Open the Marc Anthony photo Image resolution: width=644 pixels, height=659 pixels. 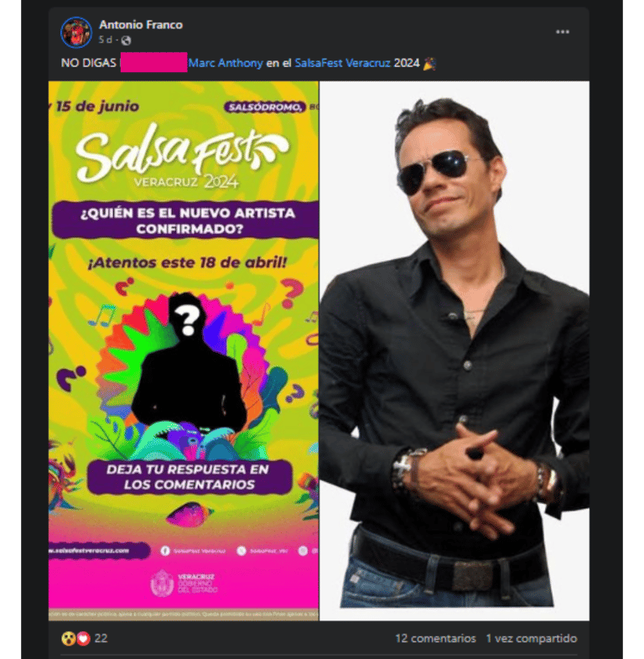tap(454, 350)
